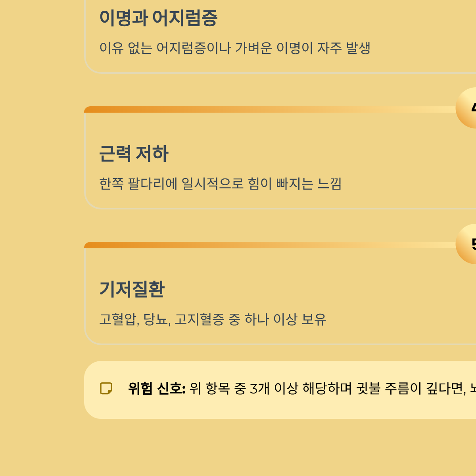Viewport: 476px width, 476px height.
Task: Click the 한쪽 팔다리에 일시적으로 description line
Action: [220, 184]
